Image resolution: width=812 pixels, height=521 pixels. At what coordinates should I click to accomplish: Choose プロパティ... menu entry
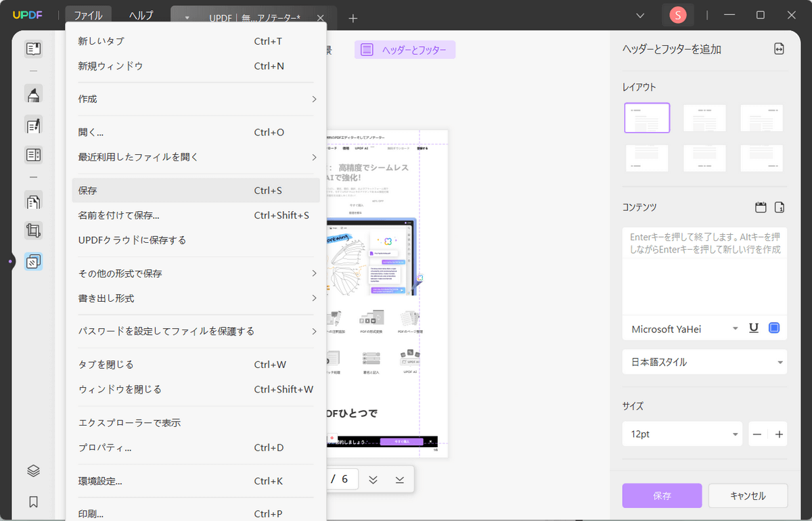pyautogui.click(x=196, y=448)
